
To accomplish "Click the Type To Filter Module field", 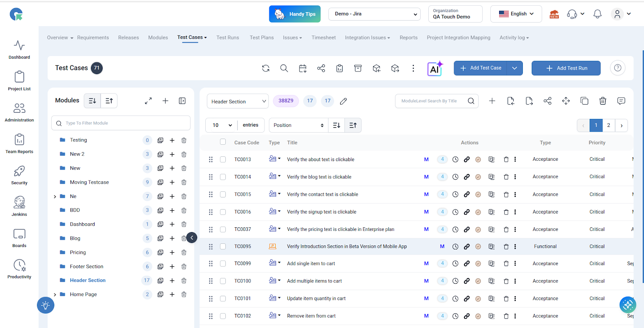I will (121, 123).
